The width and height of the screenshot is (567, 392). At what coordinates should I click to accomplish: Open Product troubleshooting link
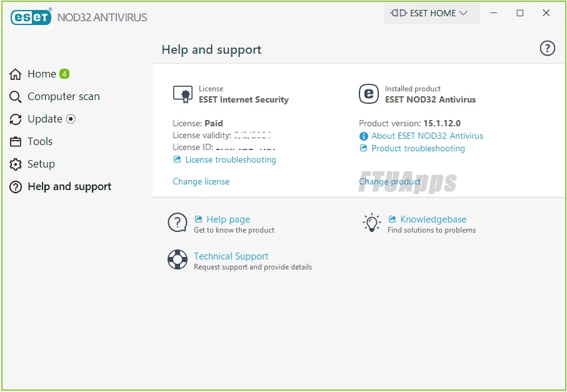tap(418, 148)
